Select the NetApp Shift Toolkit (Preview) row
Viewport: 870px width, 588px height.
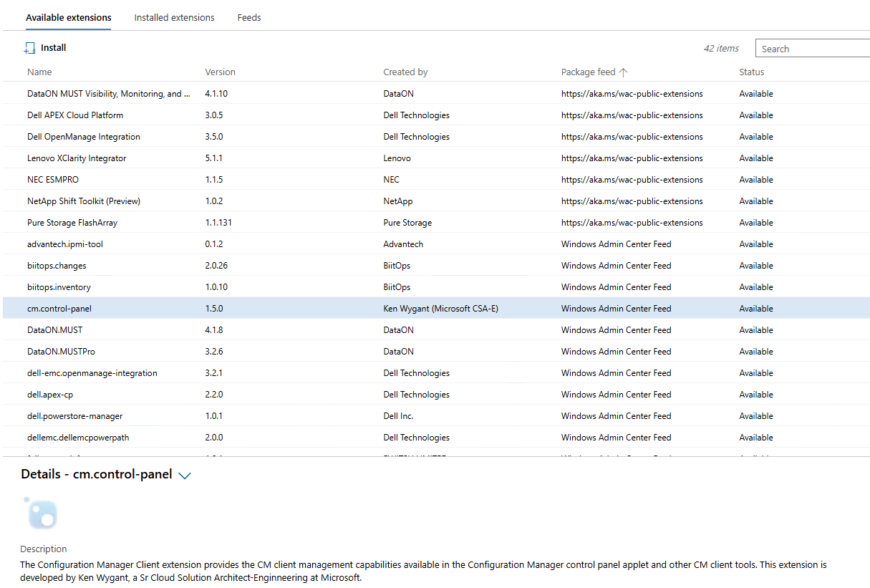[84, 201]
